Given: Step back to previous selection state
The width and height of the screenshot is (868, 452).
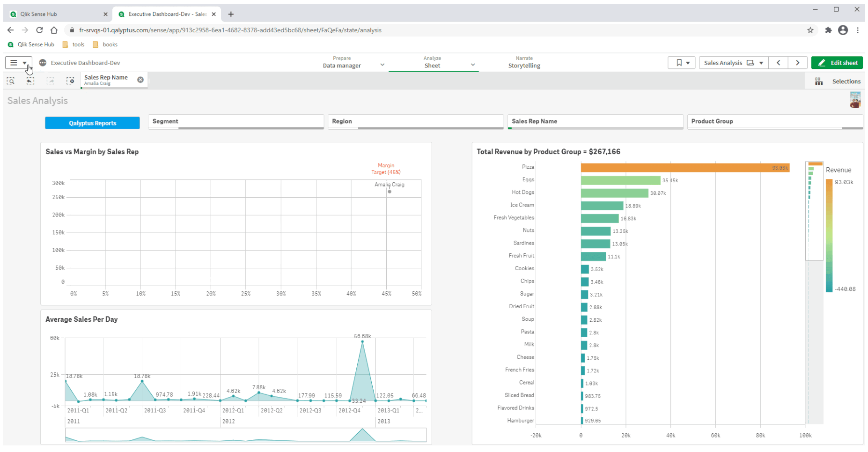Looking at the screenshot, I should click(30, 81).
